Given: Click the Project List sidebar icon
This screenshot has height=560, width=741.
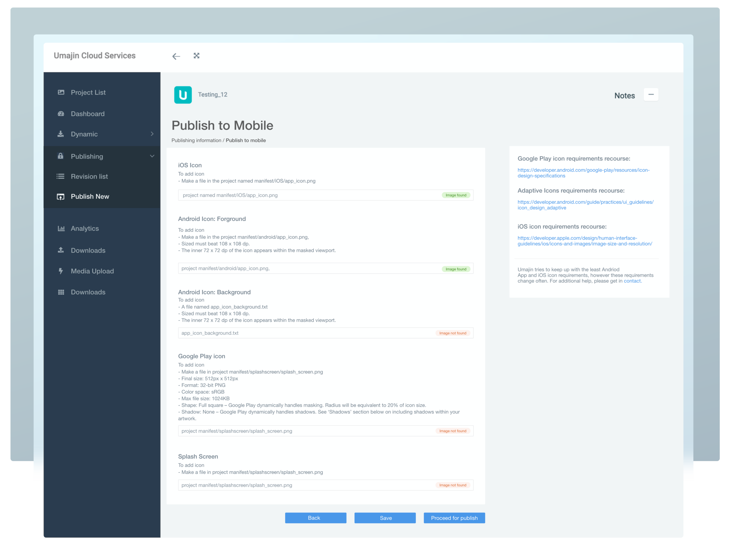Looking at the screenshot, I should (x=61, y=92).
